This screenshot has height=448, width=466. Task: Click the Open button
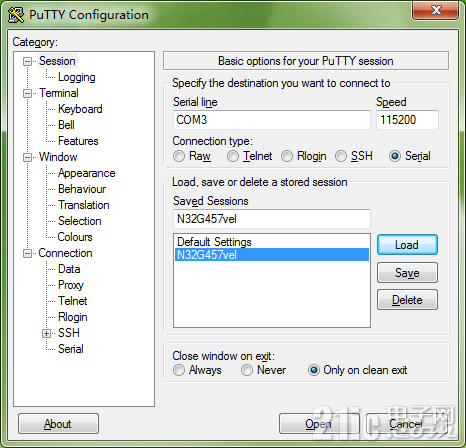click(319, 424)
